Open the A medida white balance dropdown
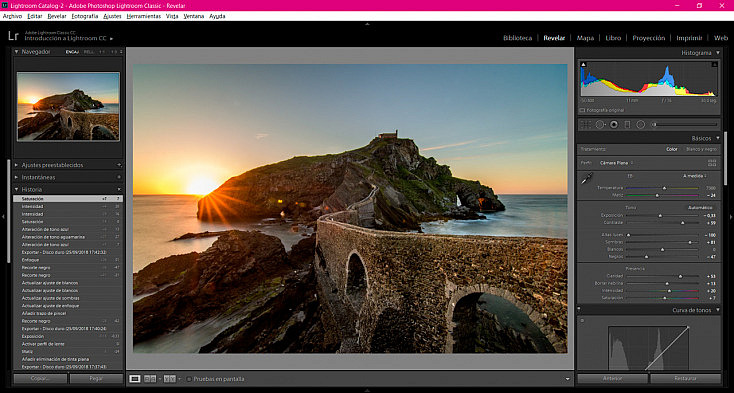Screen dimensions: 734x393 pos(695,176)
